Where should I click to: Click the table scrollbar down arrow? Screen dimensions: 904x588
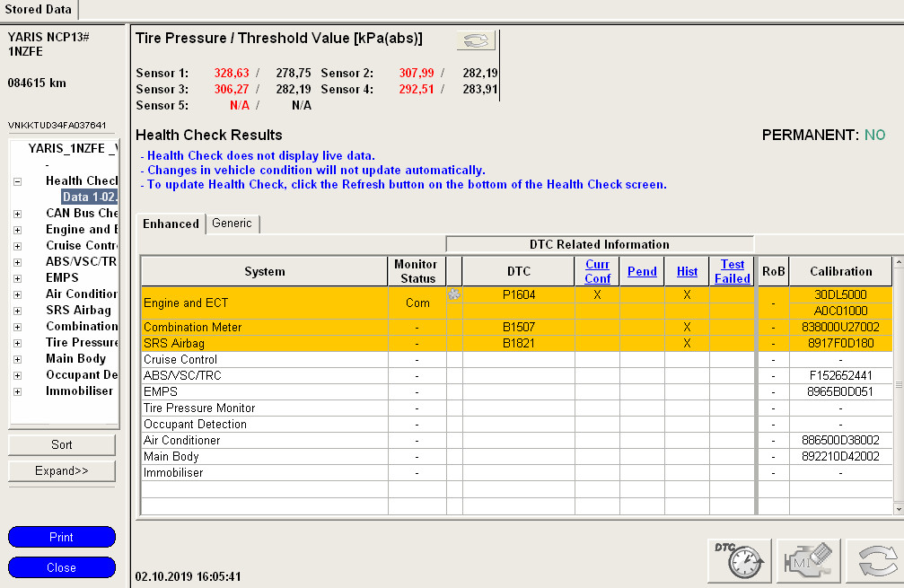tap(898, 508)
